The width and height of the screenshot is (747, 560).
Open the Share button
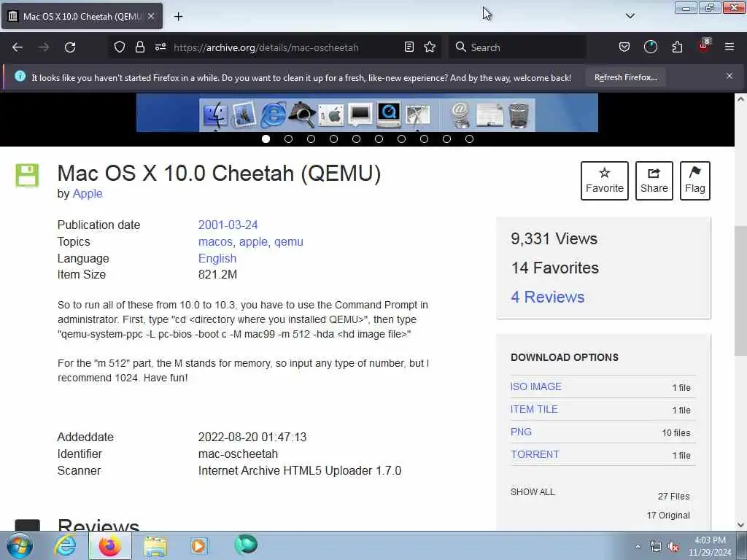point(654,181)
